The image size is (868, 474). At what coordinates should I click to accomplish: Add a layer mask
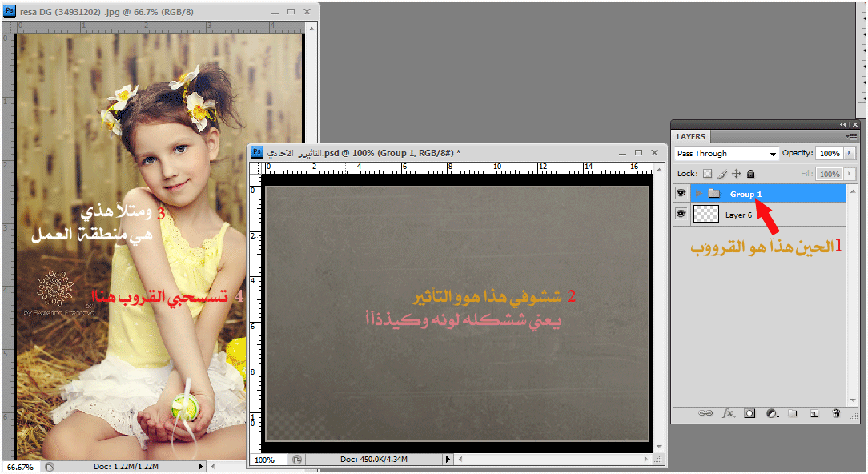point(749,414)
